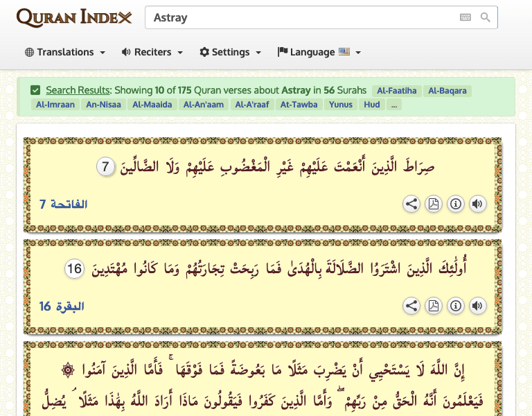The image size is (532, 416).
Task: Filter results by Al-Baqara tag
Action: coord(447,91)
